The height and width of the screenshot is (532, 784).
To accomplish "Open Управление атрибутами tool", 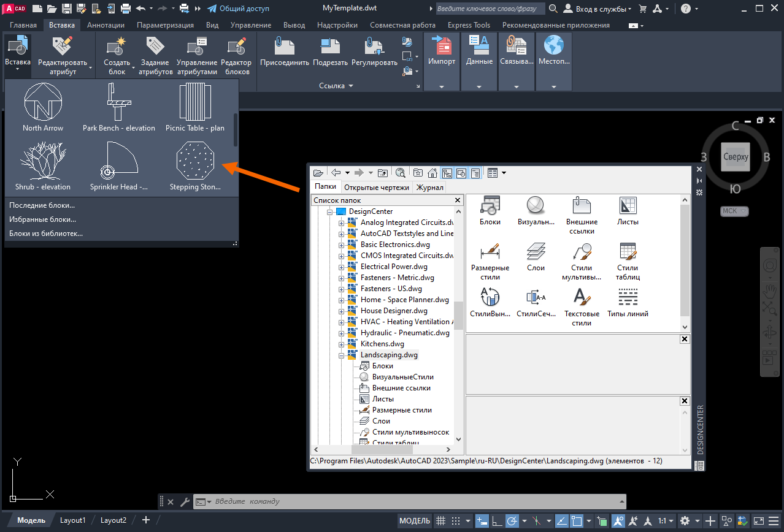I will pyautogui.click(x=197, y=55).
